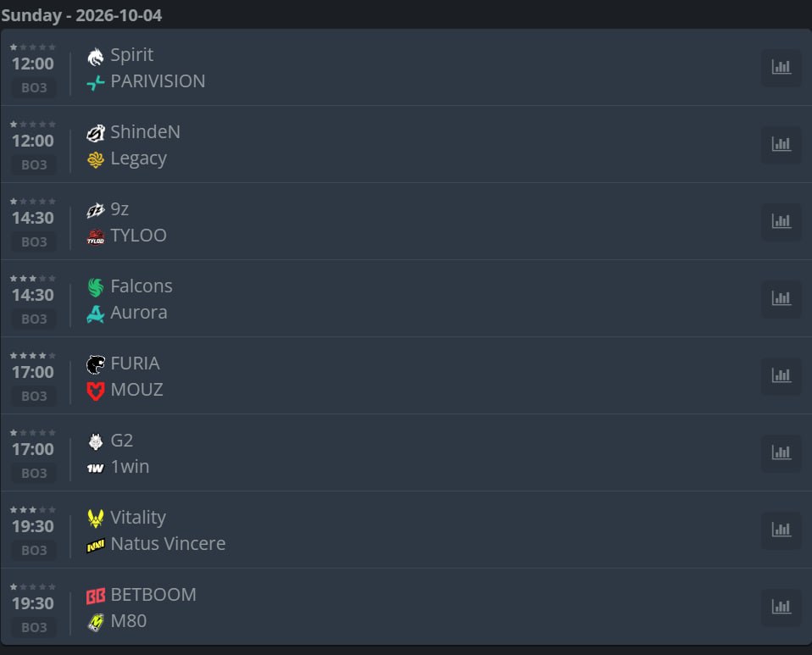Open the Natus Vincere team link
This screenshot has width=812, height=655.
point(169,544)
